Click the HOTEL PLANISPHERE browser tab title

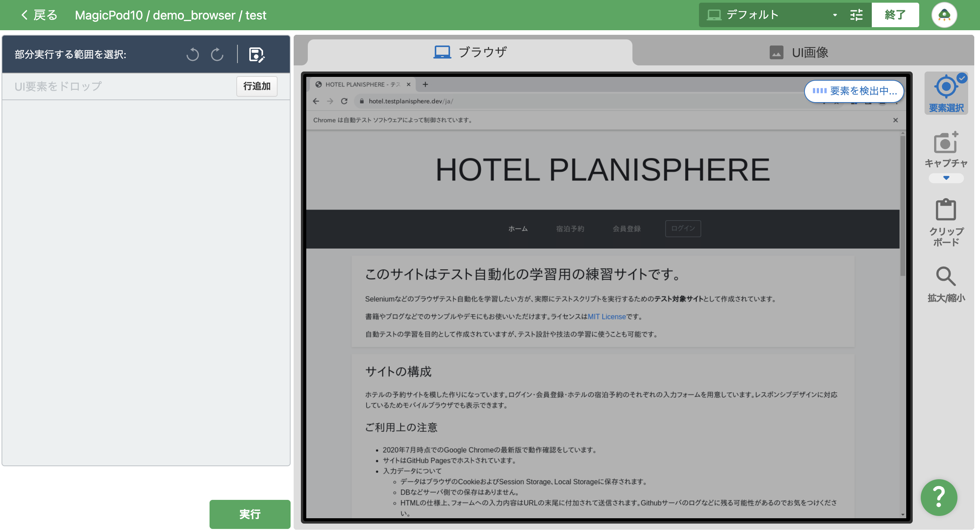362,85
